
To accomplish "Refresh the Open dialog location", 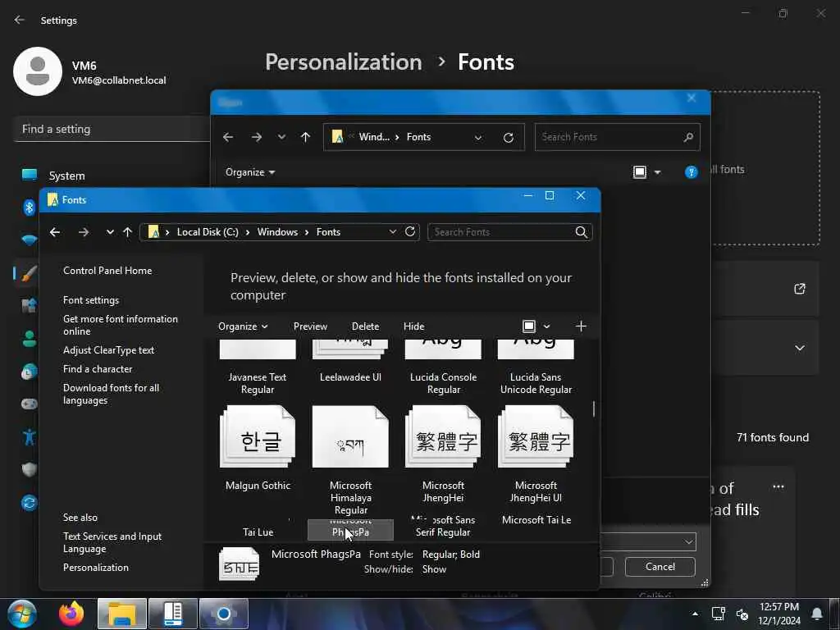I will (509, 137).
